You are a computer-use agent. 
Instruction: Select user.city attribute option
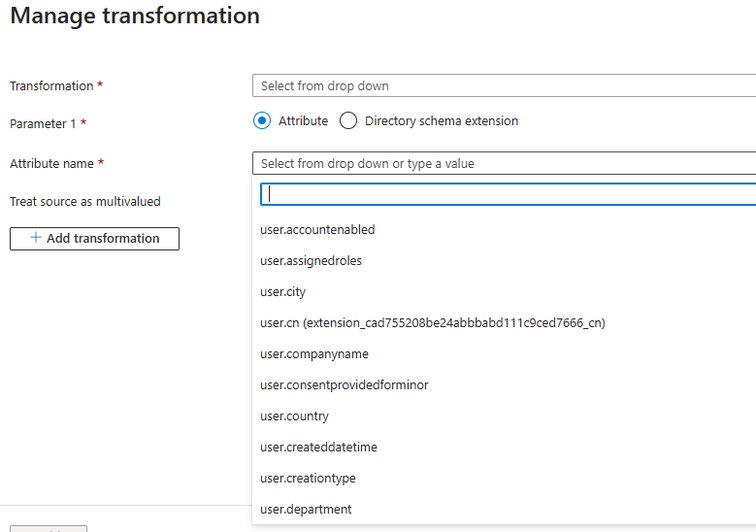click(x=283, y=292)
